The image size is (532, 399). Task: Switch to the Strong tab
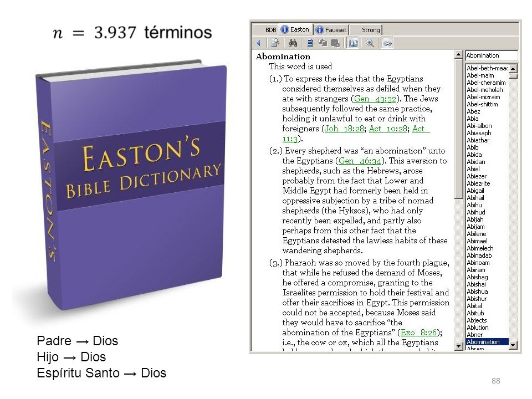tap(371, 30)
